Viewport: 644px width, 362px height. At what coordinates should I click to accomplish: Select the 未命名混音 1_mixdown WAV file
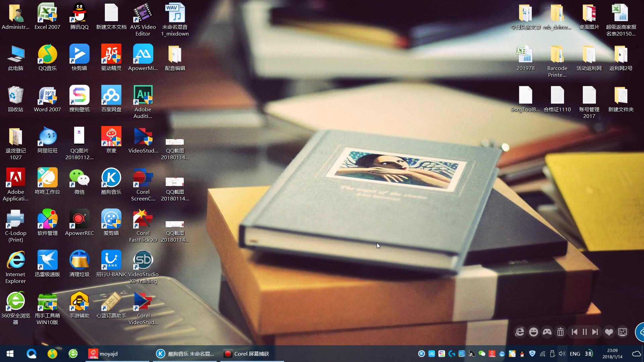tap(175, 20)
